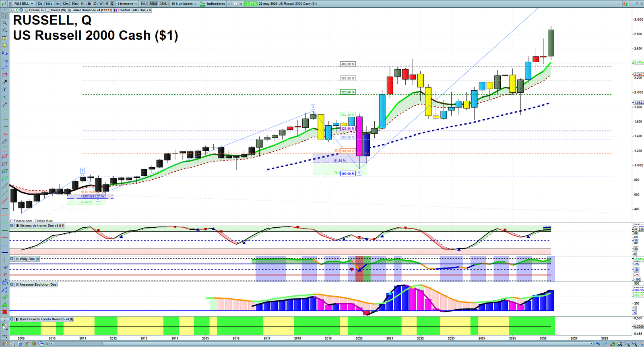The width and height of the screenshot is (644, 347).
Task: Expand the Awesome Evolution Doc square toggle
Action: (17, 285)
